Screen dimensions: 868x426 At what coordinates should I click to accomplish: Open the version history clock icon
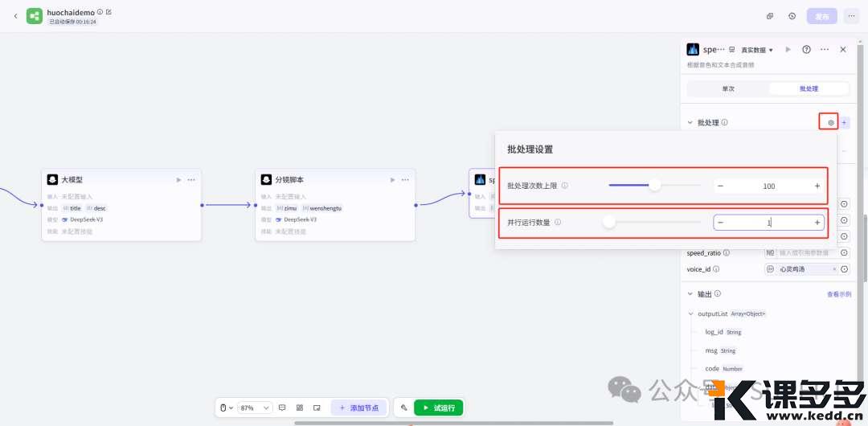click(x=792, y=16)
